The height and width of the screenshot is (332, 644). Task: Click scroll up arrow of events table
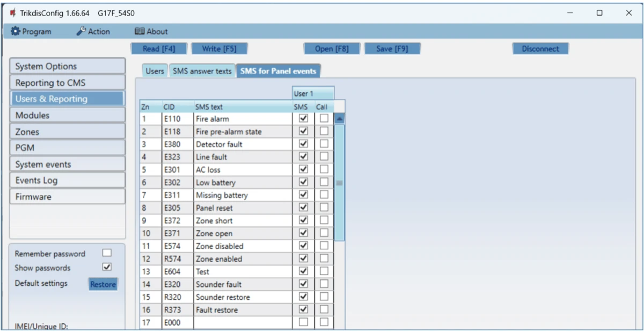coord(339,119)
